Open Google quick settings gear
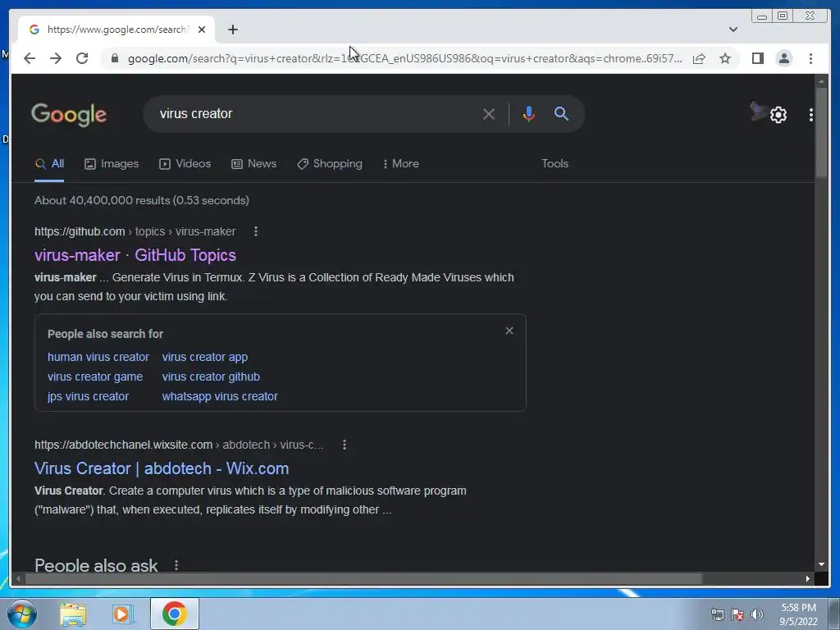 pyautogui.click(x=778, y=115)
